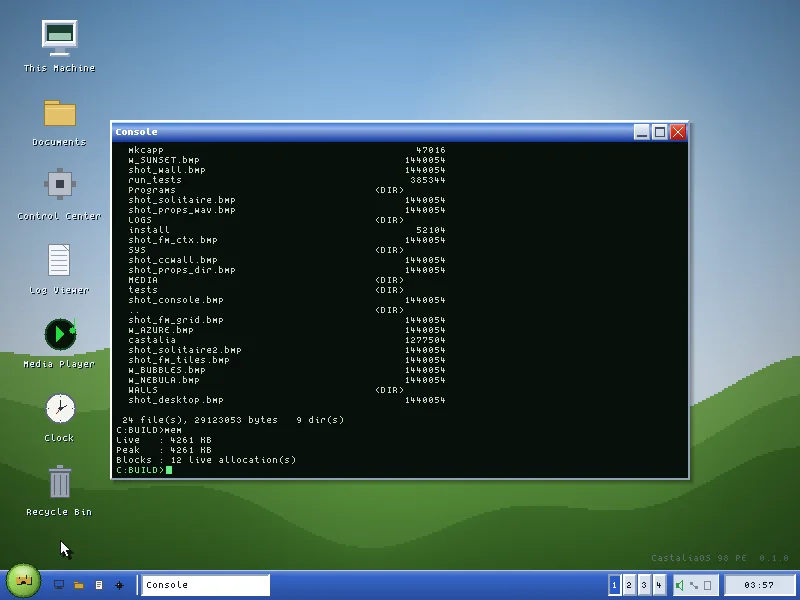The width and height of the screenshot is (800, 600).
Task: Close the Console window
Action: pyautogui.click(x=678, y=132)
